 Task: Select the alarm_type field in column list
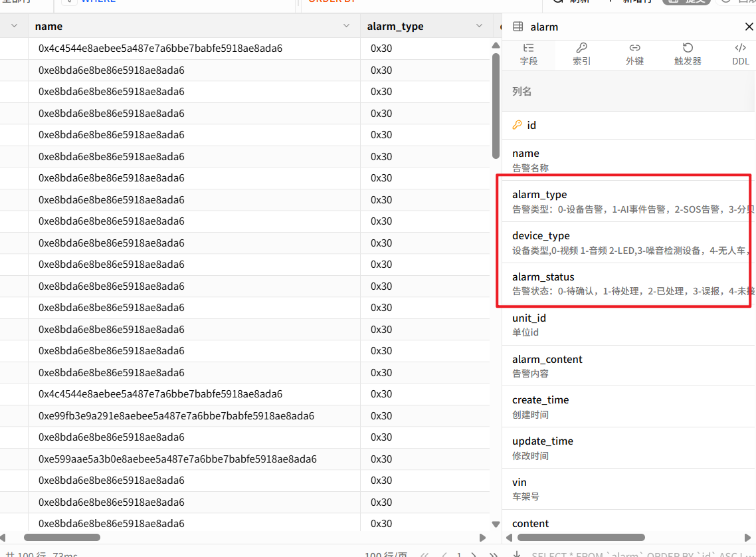coord(628,201)
